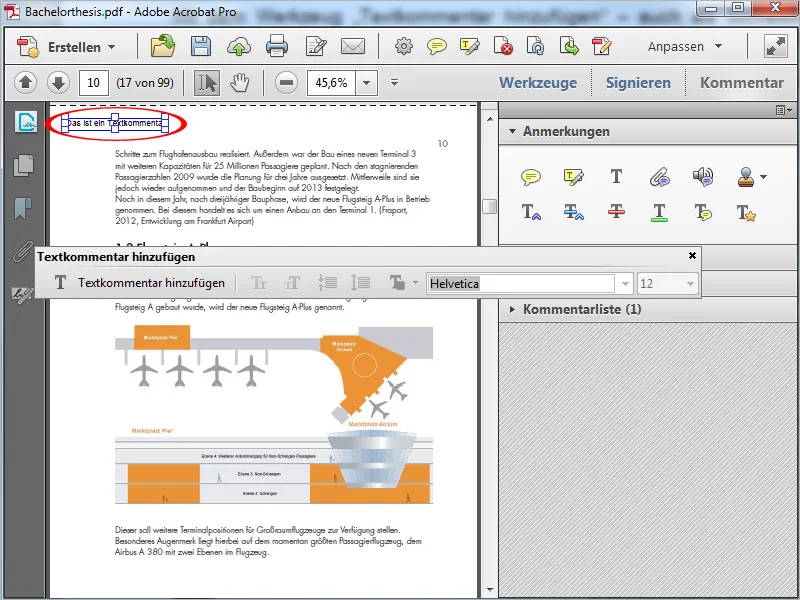This screenshot has width=800, height=600.
Task: Choose the Add Text Comment tool
Action: tap(616, 176)
